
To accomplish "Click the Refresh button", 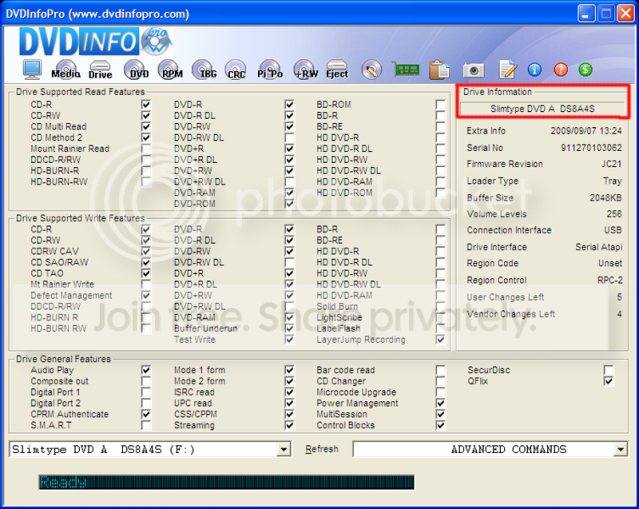I will [x=322, y=449].
